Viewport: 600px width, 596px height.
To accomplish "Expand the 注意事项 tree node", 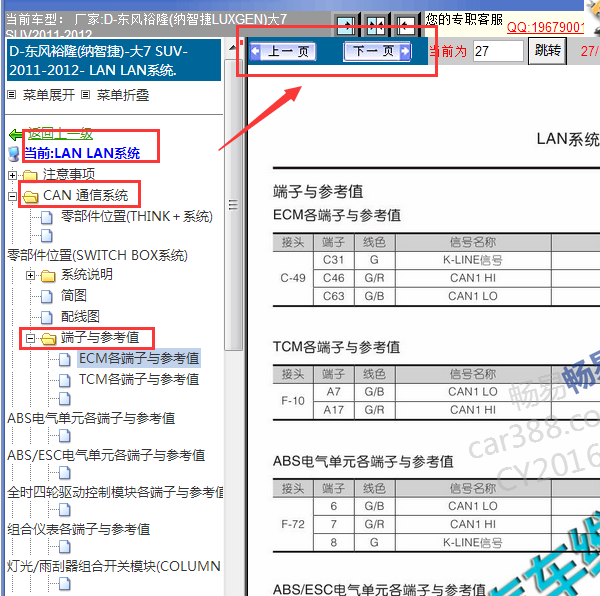I will [x=12, y=176].
